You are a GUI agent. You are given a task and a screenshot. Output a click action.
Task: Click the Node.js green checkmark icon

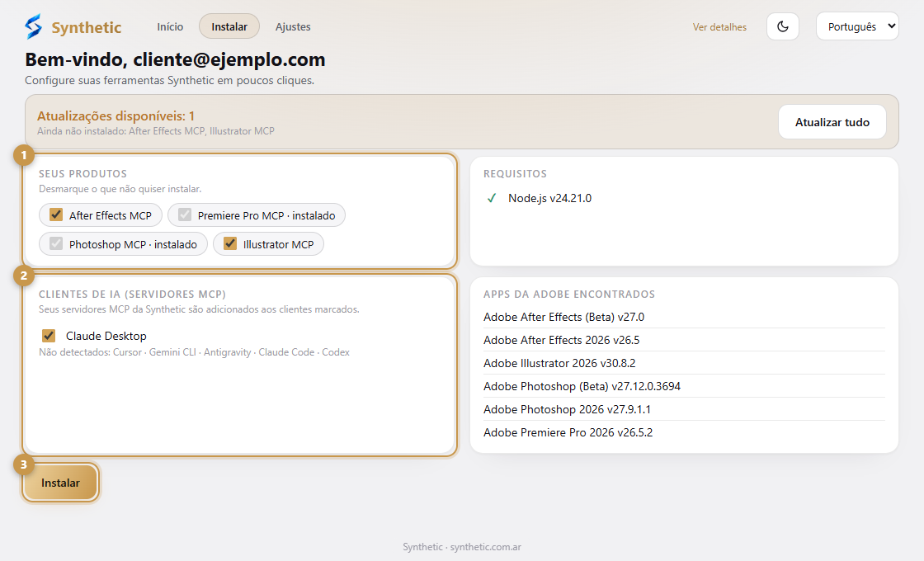[492, 199]
